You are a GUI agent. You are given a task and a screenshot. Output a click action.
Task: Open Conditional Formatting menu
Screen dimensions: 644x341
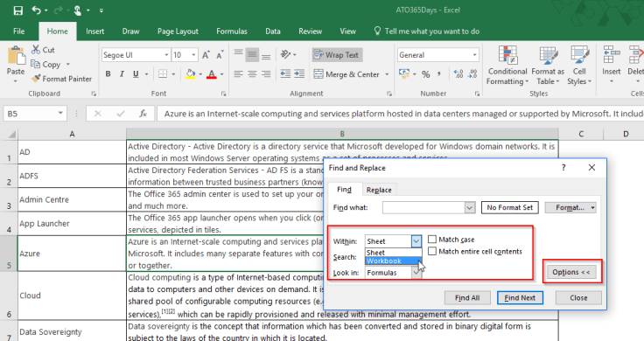tap(507, 66)
